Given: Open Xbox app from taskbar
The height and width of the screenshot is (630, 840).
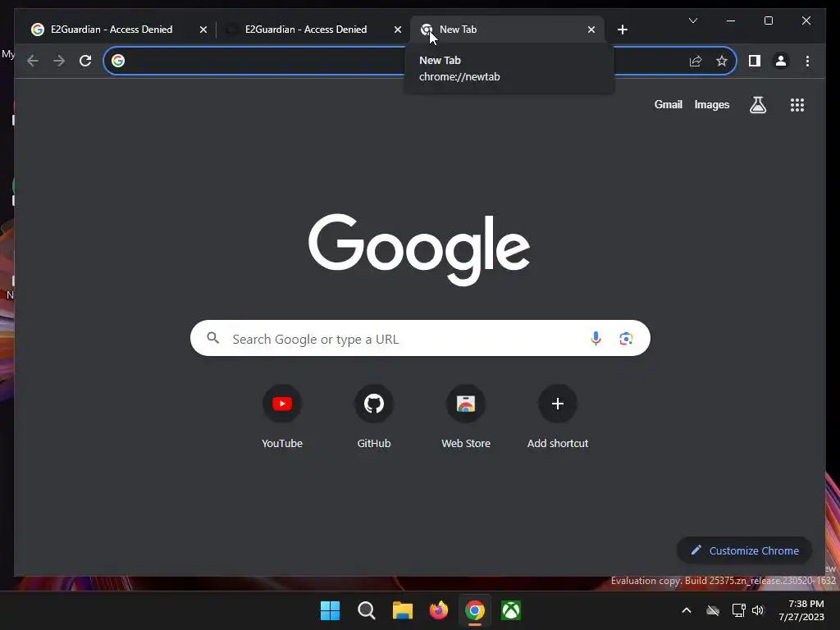Looking at the screenshot, I should (x=511, y=610).
